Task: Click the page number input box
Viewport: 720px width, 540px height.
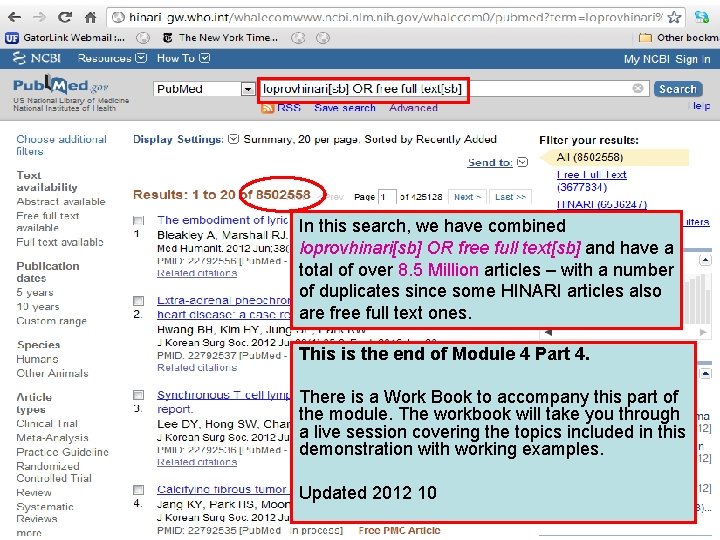Action: coord(387,197)
